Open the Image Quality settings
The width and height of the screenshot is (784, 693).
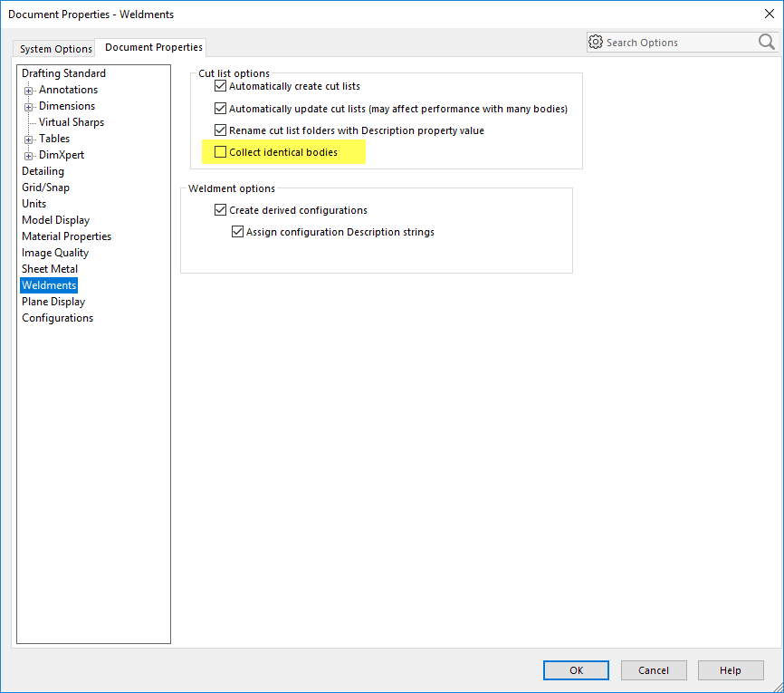pyautogui.click(x=55, y=253)
